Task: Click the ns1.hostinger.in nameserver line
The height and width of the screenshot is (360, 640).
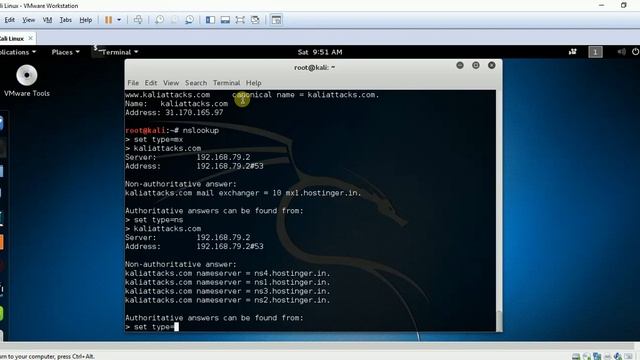Action: [x=228, y=282]
